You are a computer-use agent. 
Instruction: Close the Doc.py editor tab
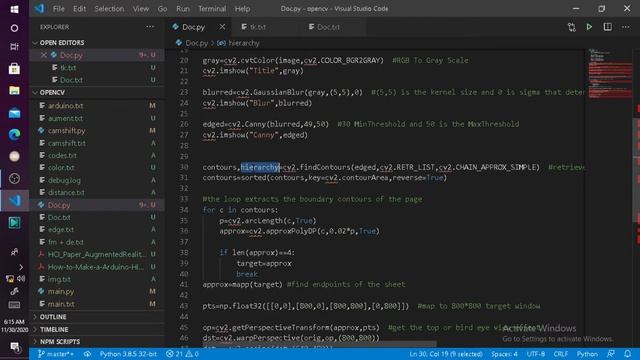(222, 27)
